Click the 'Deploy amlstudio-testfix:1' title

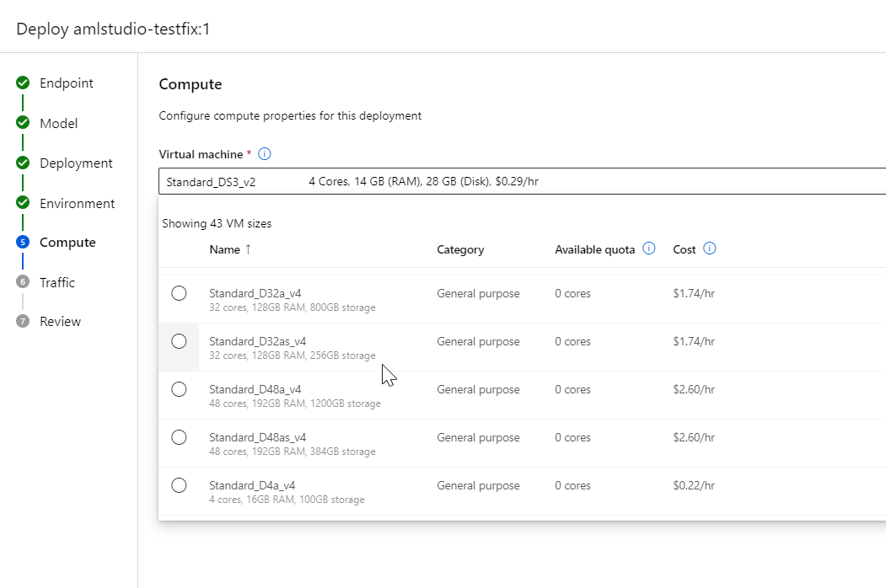click(113, 29)
